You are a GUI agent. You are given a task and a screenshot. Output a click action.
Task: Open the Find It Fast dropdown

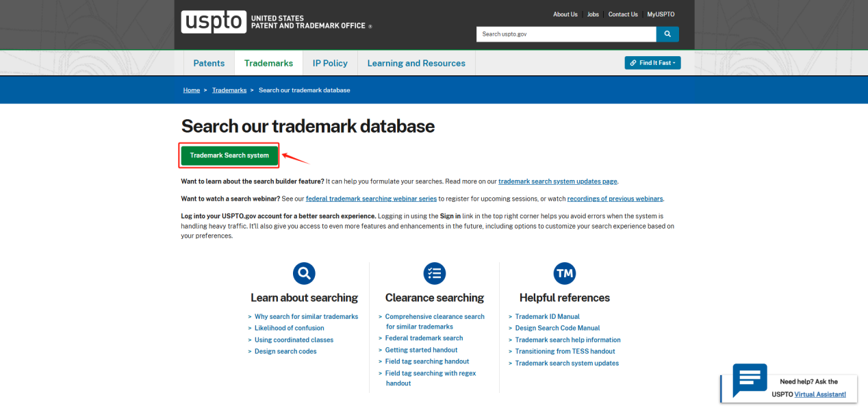click(x=652, y=63)
